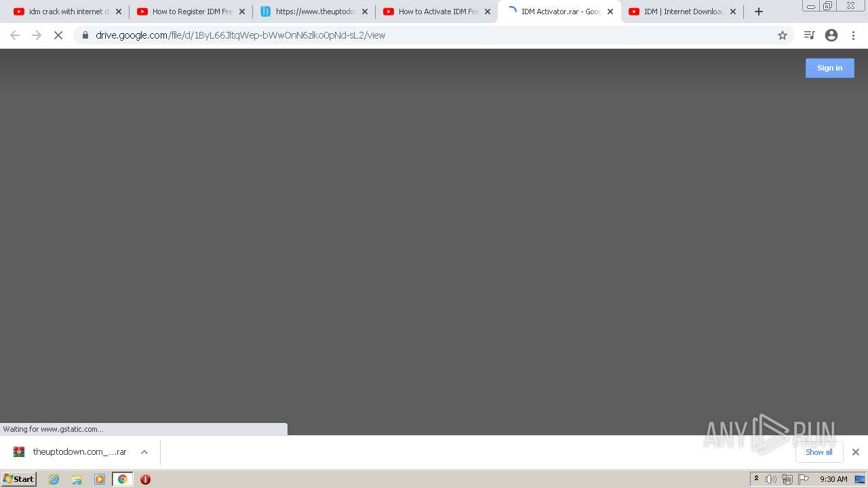Image resolution: width=868 pixels, height=488 pixels.
Task: Open the Chrome profile avatar
Action: (x=831, y=35)
